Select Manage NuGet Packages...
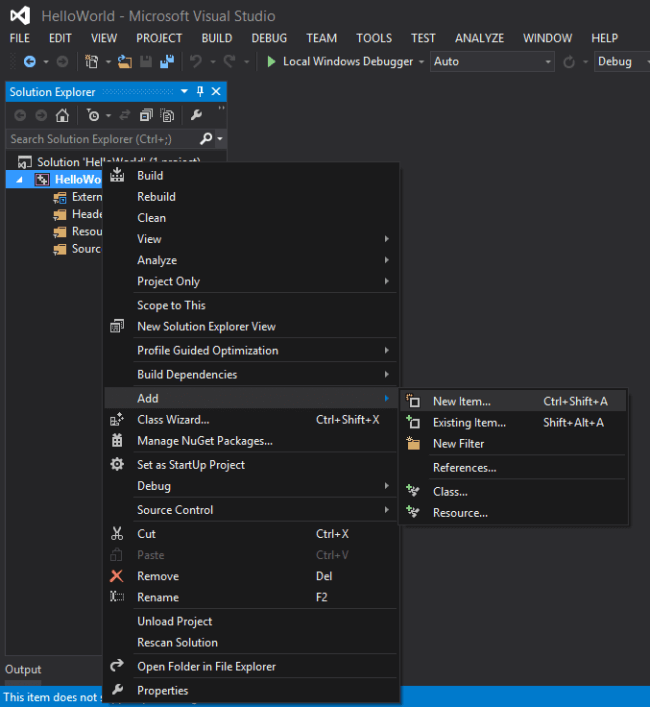The image size is (650, 707). (251, 441)
